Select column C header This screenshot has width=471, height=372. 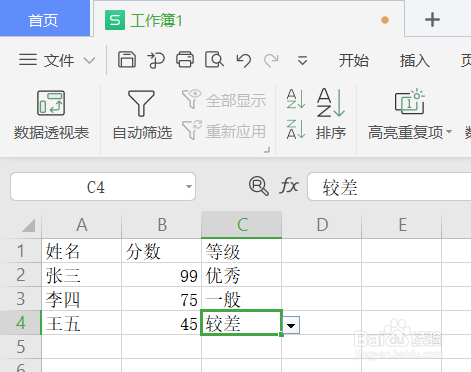click(242, 225)
